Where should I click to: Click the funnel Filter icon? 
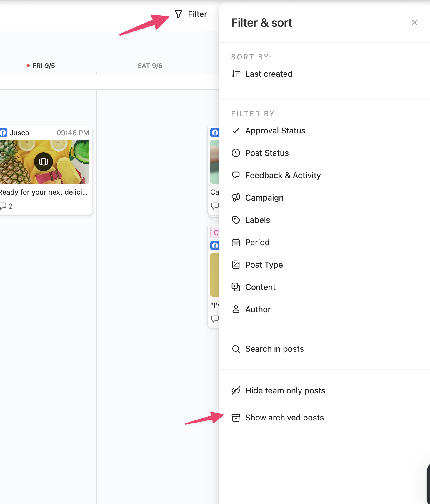point(179,14)
